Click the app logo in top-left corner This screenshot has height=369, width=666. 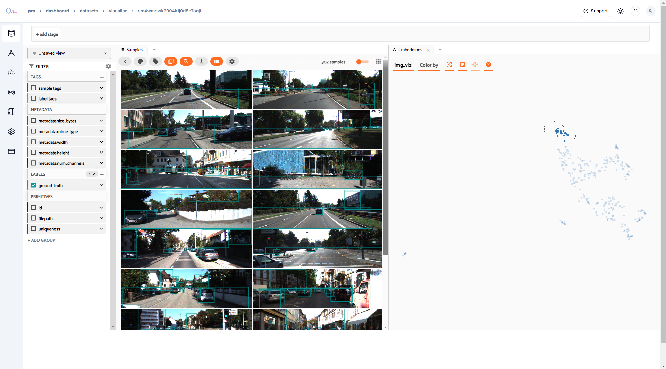point(11,11)
